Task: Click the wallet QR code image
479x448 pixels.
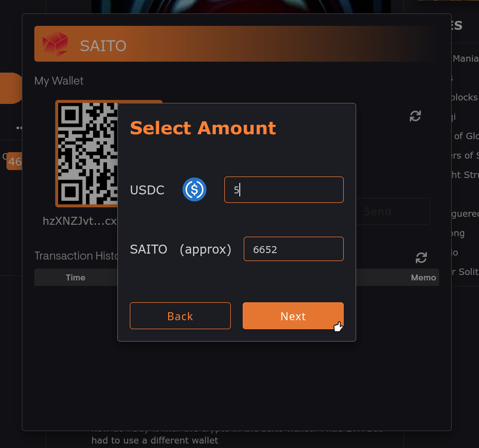Action: pos(88,153)
